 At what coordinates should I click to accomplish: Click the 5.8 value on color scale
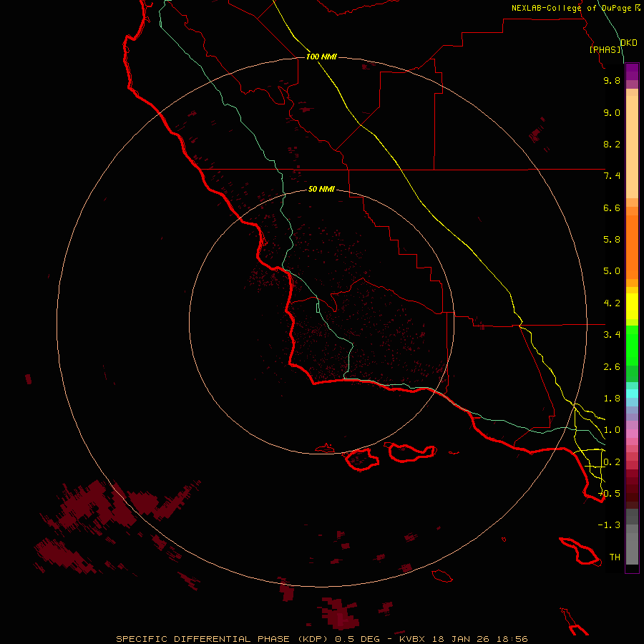coord(612,240)
